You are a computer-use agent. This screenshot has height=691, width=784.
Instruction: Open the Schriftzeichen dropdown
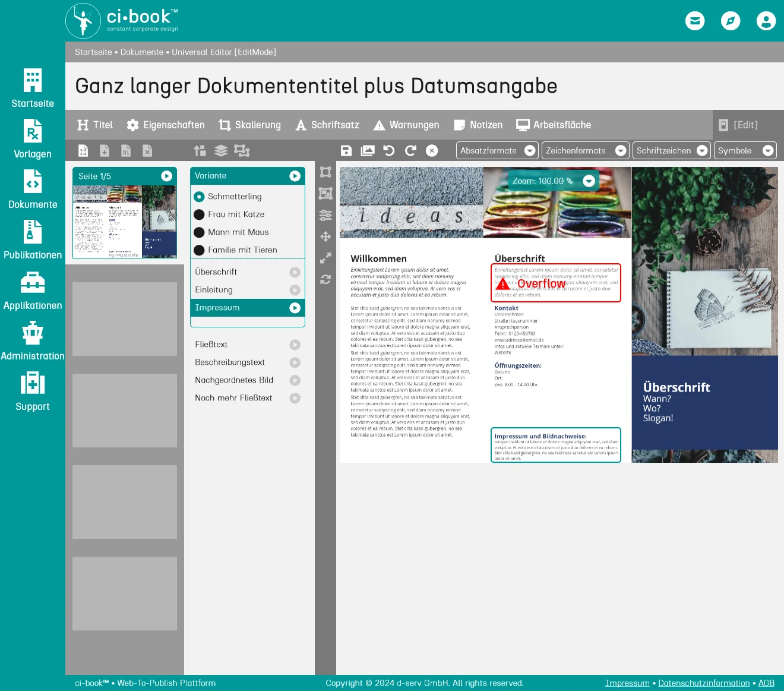click(671, 151)
